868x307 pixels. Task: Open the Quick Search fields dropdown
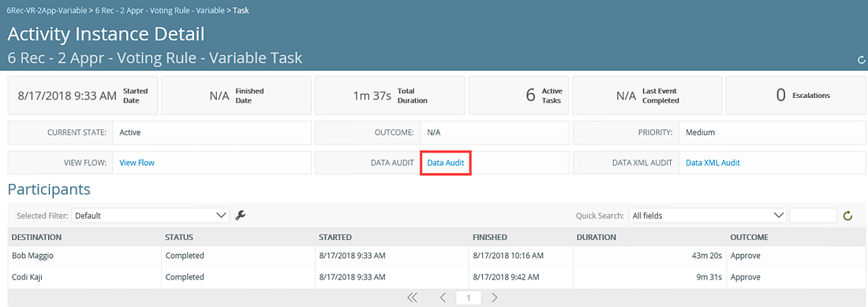click(708, 215)
